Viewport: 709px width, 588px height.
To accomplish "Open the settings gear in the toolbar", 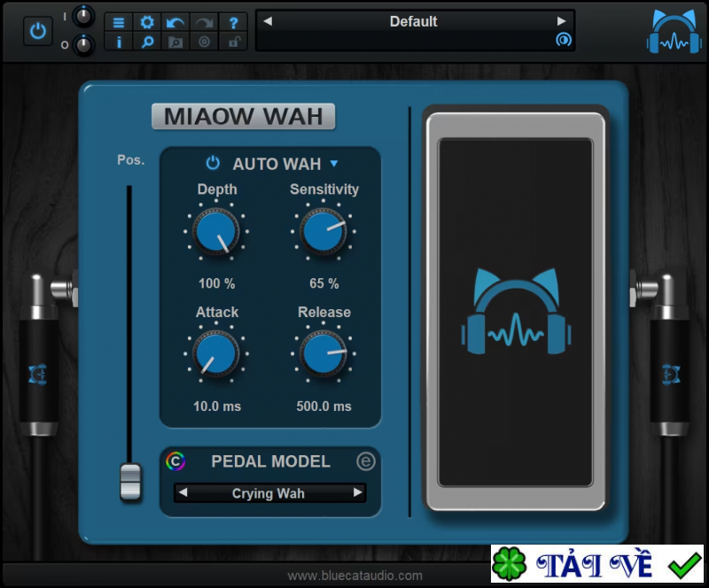I will coord(145,22).
